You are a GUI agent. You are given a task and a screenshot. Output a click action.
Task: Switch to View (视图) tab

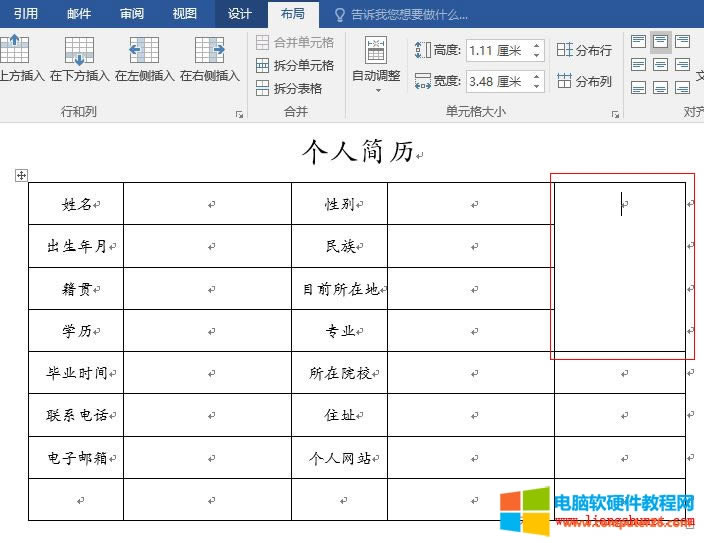point(185,14)
